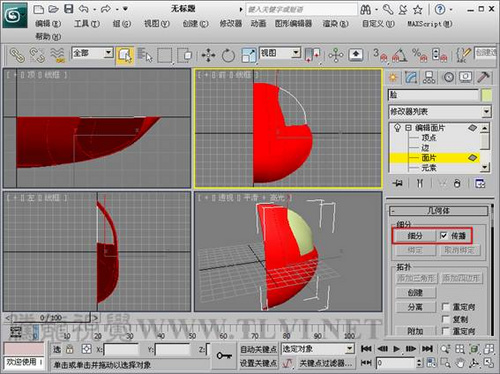Screen dimensions: 500x374
Task: Click the 细分 subdivide button
Action: click(x=415, y=236)
